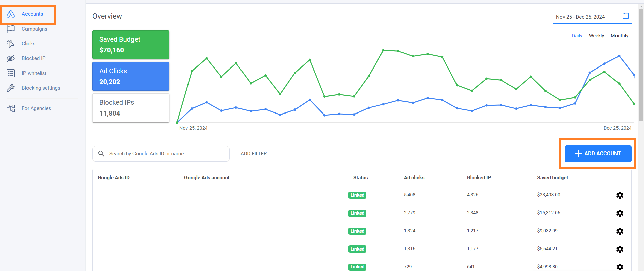The height and width of the screenshot is (271, 644).
Task: Click the Search by Google Ads ID field
Action: coord(164,154)
